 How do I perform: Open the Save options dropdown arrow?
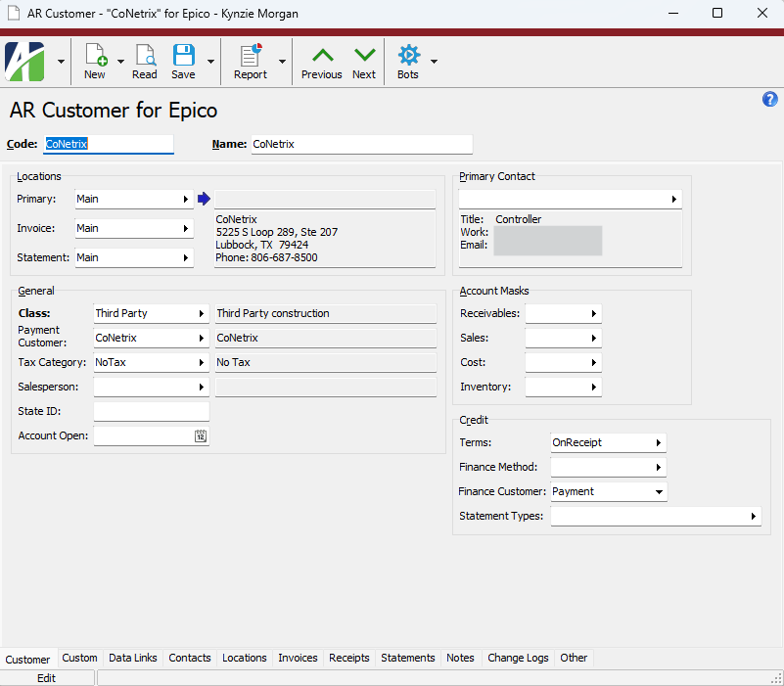pos(210,62)
